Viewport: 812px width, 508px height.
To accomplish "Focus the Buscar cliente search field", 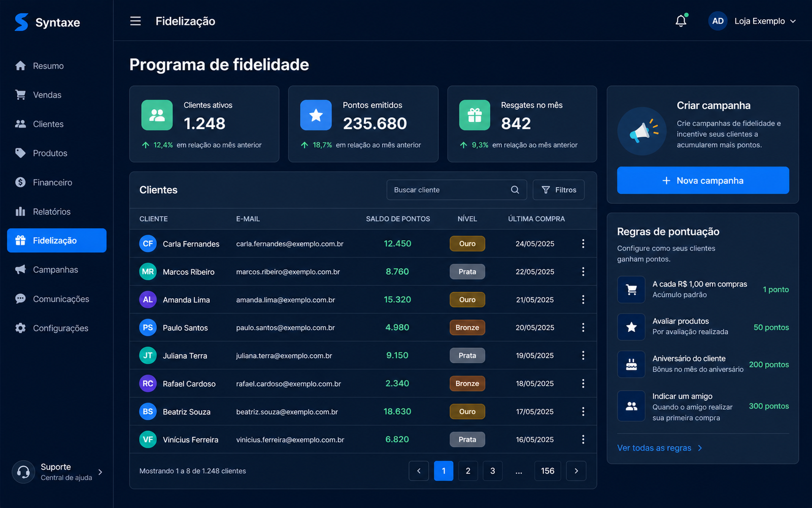I will [457, 189].
